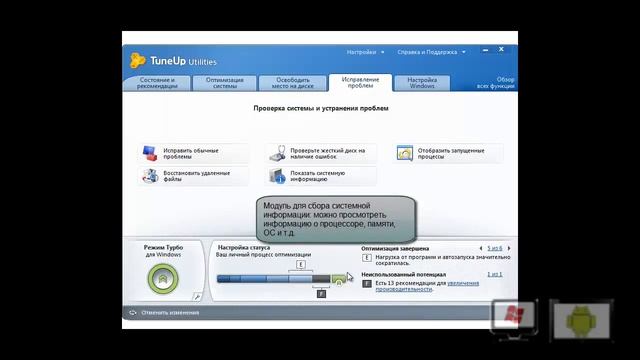Open the 'Настройки' dropdown menu
The image size is (640, 360).
tap(365, 52)
